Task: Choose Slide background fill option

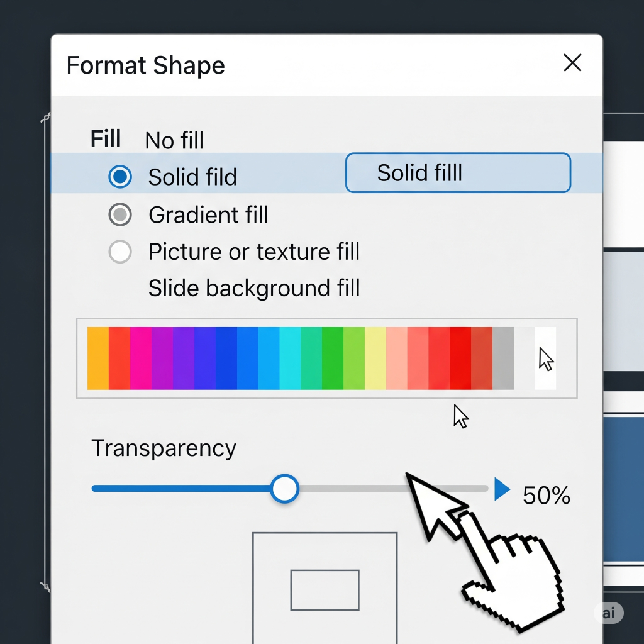Action: tap(253, 289)
